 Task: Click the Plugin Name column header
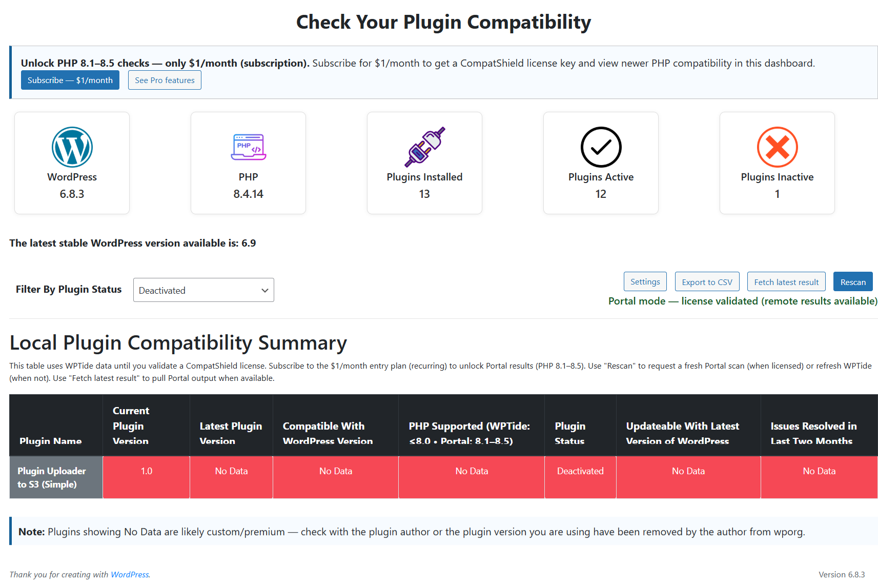51,441
